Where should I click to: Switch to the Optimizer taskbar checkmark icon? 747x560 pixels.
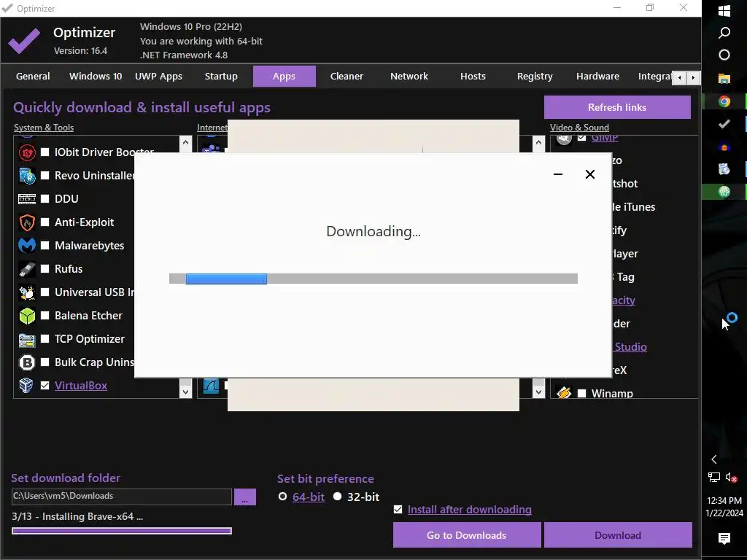724,124
